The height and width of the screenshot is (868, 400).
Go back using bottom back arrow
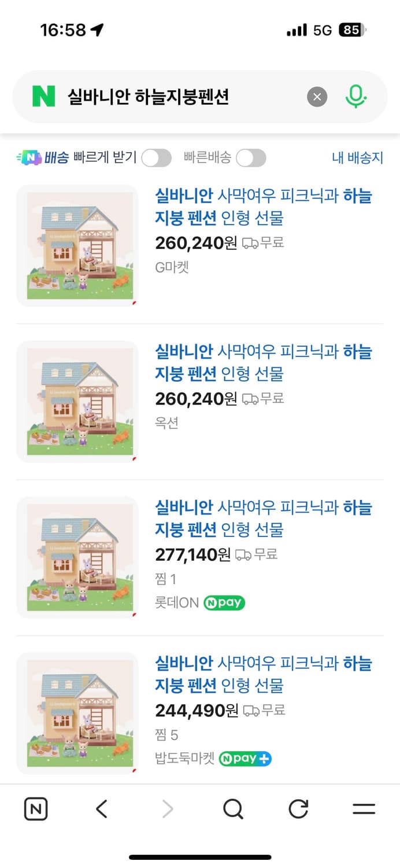pyautogui.click(x=101, y=809)
